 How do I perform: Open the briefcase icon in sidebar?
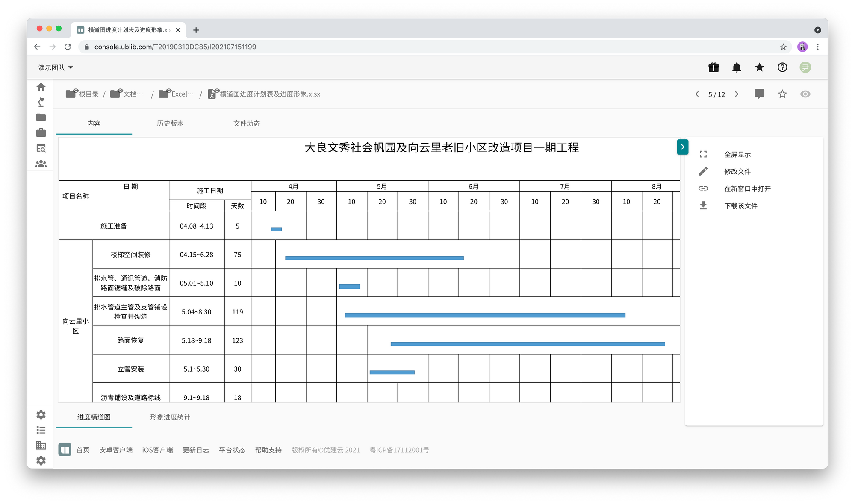tap(41, 133)
